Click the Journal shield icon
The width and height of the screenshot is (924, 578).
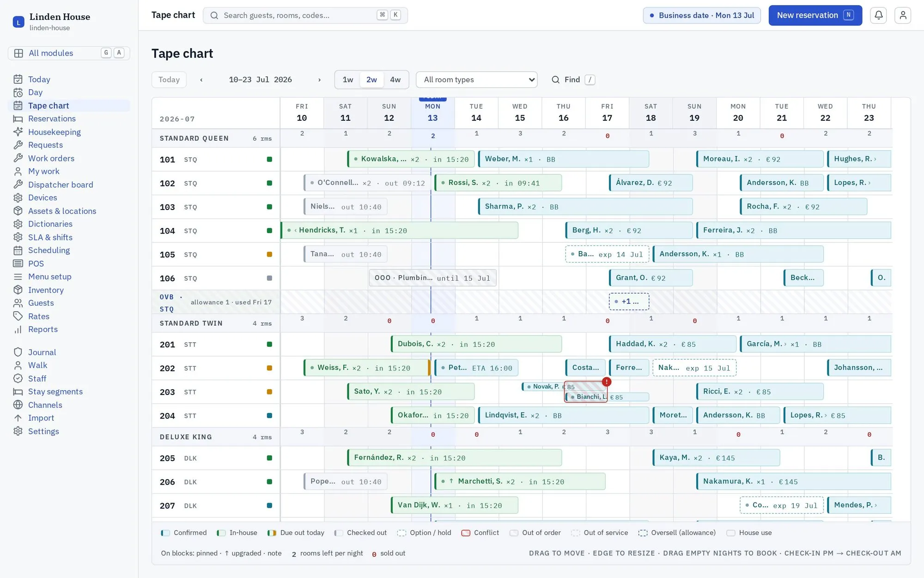click(18, 352)
